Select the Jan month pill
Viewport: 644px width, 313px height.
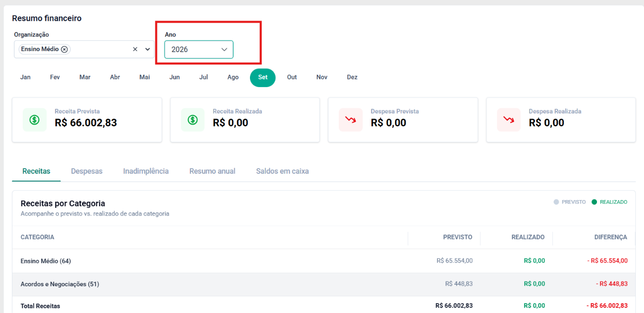coord(25,77)
